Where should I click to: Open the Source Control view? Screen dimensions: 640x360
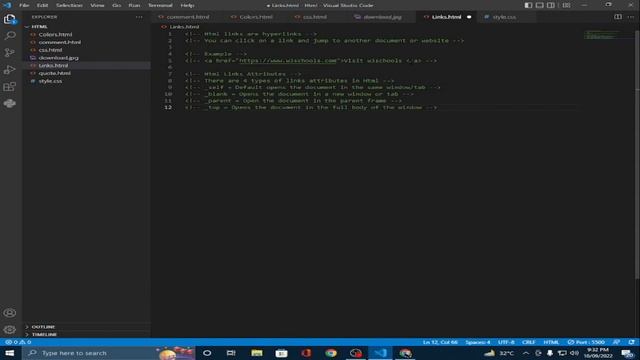9,53
